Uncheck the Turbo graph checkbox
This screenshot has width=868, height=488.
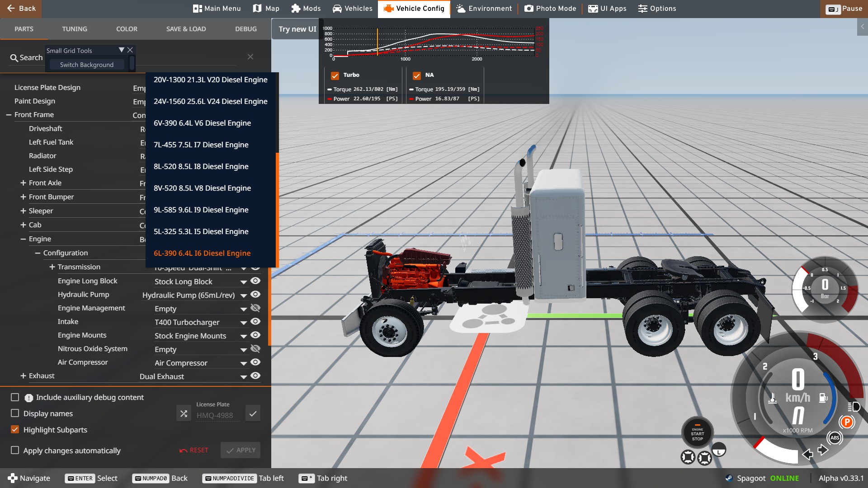tap(335, 75)
